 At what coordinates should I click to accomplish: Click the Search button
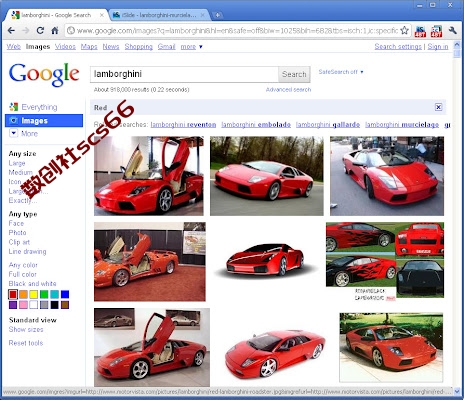[x=294, y=74]
